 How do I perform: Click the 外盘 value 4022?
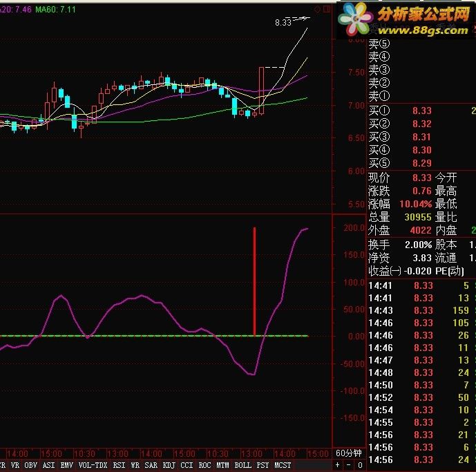(x=421, y=230)
